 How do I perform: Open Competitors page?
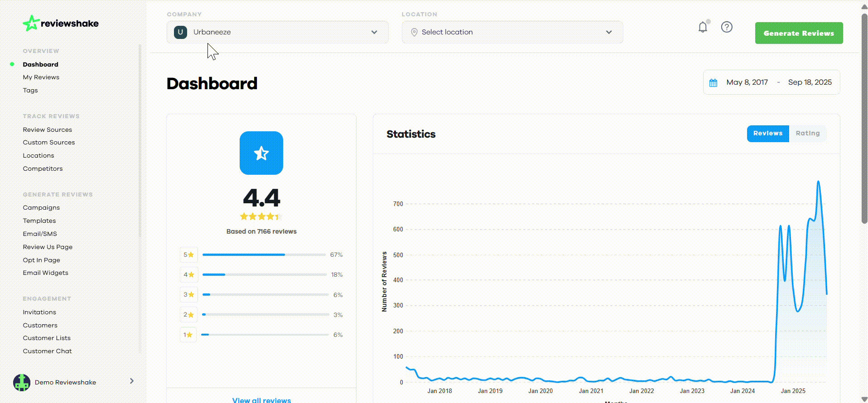tap(43, 168)
